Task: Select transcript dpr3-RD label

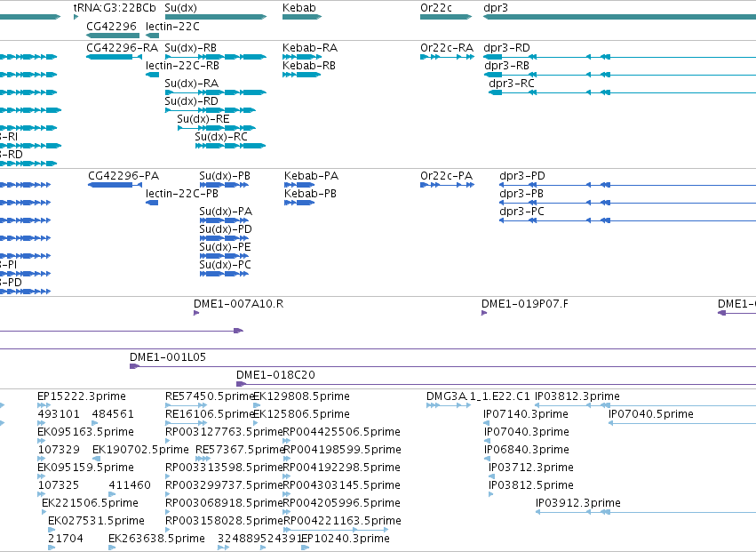Action: pyautogui.click(x=506, y=48)
